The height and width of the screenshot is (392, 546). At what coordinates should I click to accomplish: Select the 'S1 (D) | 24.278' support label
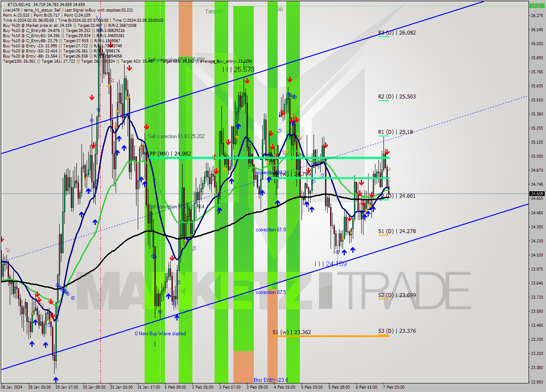[x=397, y=231]
